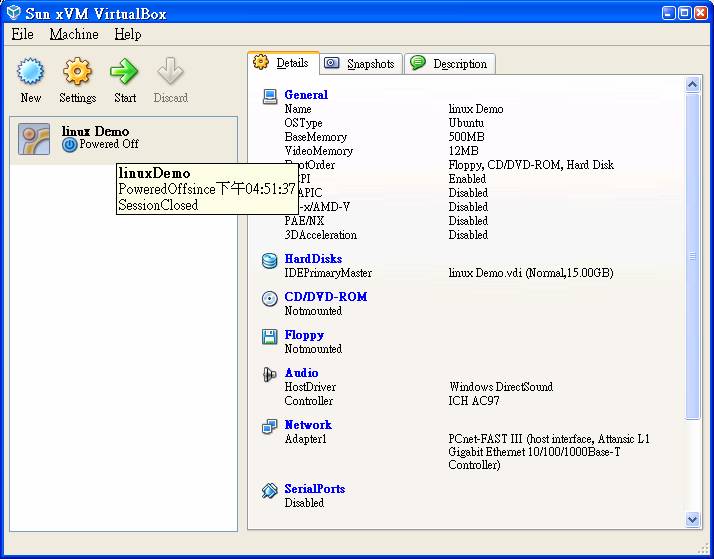Switch to the Details tab
714x559 pixels.
pyautogui.click(x=283, y=62)
